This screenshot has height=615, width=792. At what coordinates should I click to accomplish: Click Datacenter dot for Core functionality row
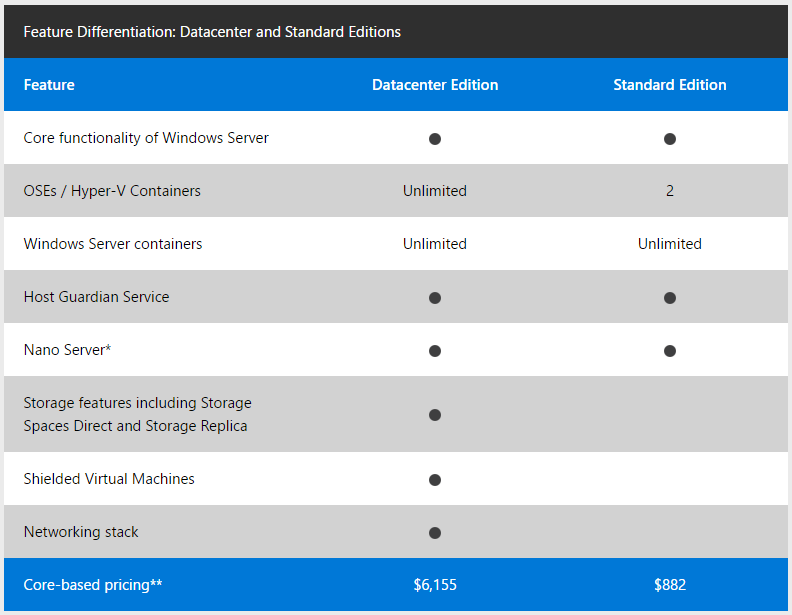click(x=435, y=139)
